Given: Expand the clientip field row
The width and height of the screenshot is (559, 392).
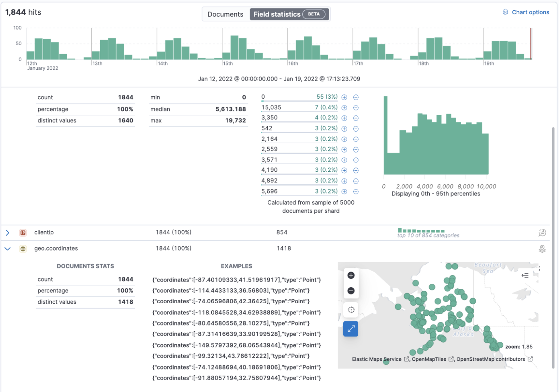Looking at the screenshot, I should [7, 233].
